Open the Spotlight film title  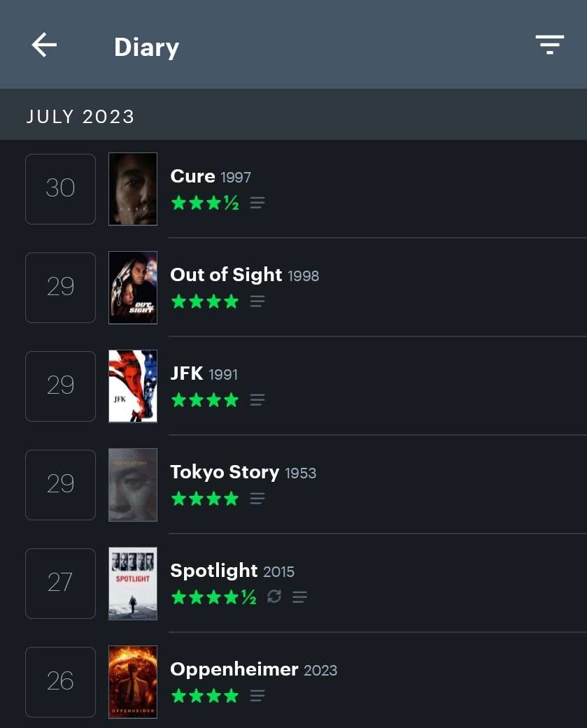click(x=214, y=571)
